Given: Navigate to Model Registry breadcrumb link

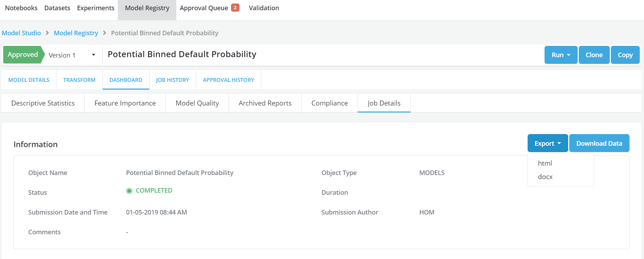Looking at the screenshot, I should tap(76, 33).
